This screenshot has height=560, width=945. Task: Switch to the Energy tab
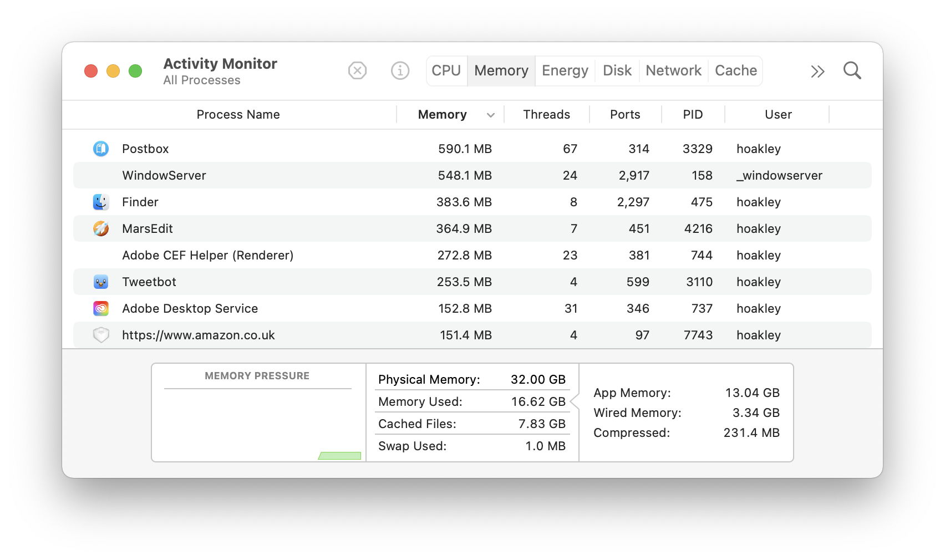(565, 71)
